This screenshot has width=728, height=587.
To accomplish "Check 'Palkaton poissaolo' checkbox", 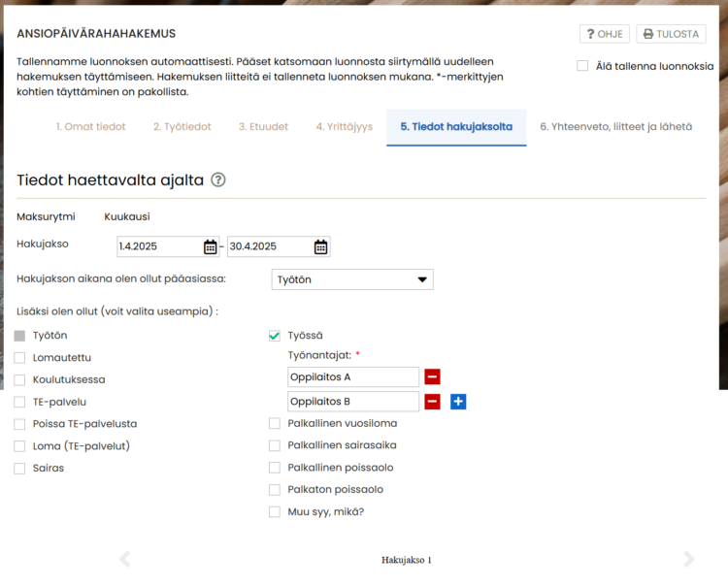I will pyautogui.click(x=275, y=490).
